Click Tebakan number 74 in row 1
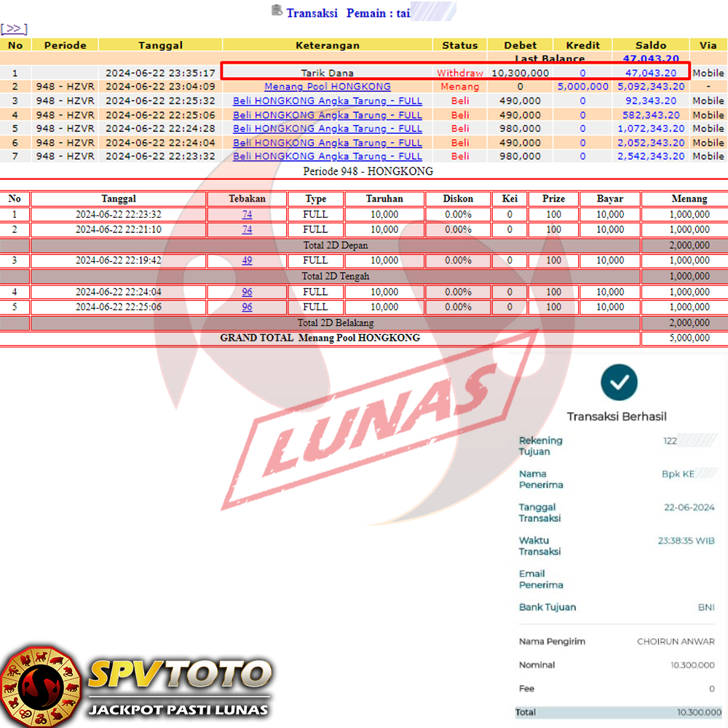The width and height of the screenshot is (728, 728). click(247, 214)
